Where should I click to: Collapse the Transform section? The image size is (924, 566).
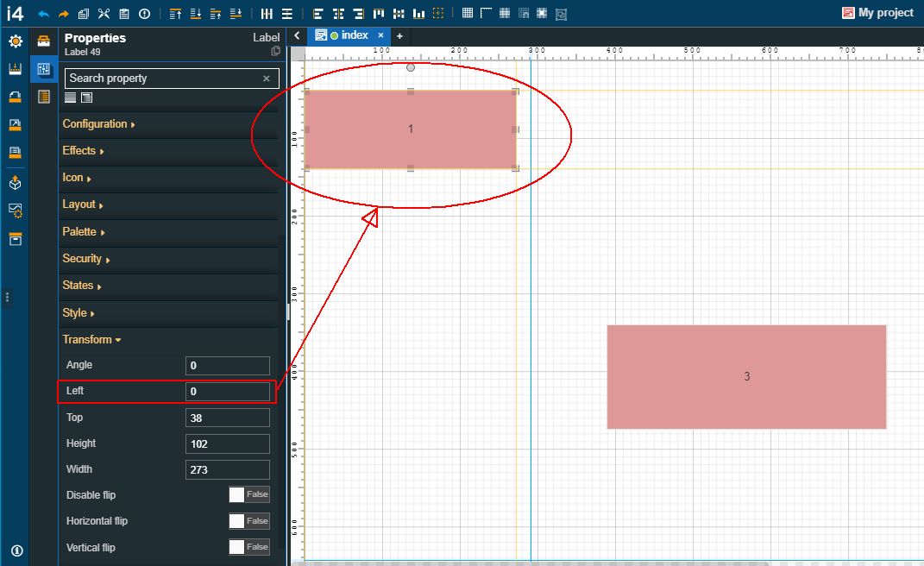(91, 340)
